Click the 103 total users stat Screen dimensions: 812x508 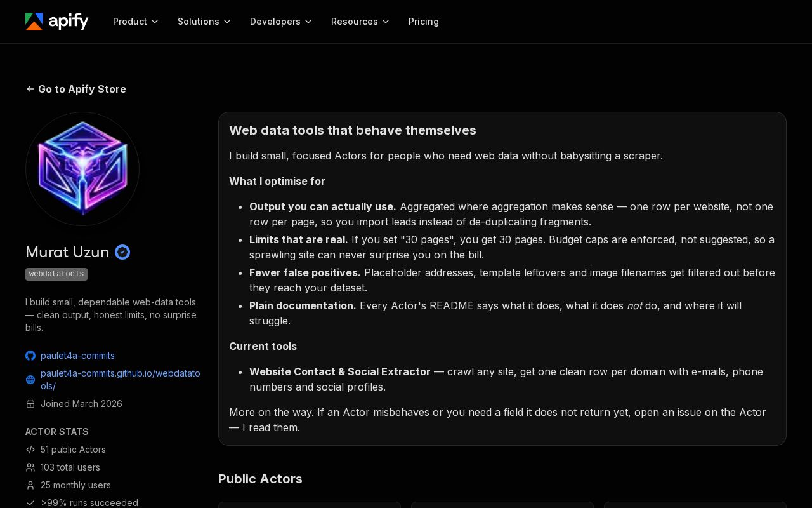(70, 467)
